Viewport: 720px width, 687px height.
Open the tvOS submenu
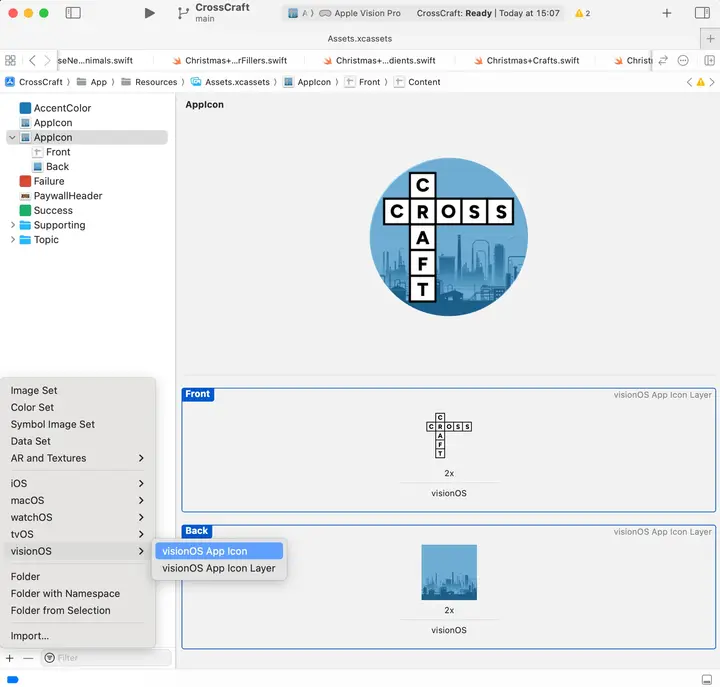click(78, 535)
